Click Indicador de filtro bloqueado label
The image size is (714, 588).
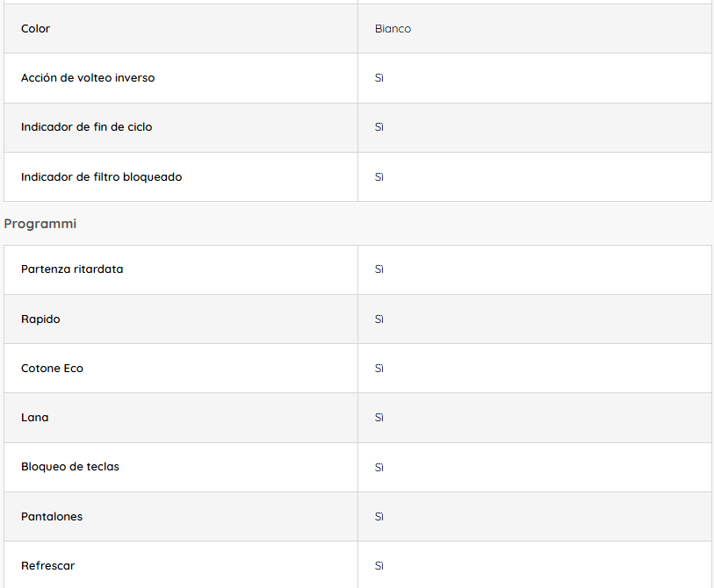click(102, 177)
